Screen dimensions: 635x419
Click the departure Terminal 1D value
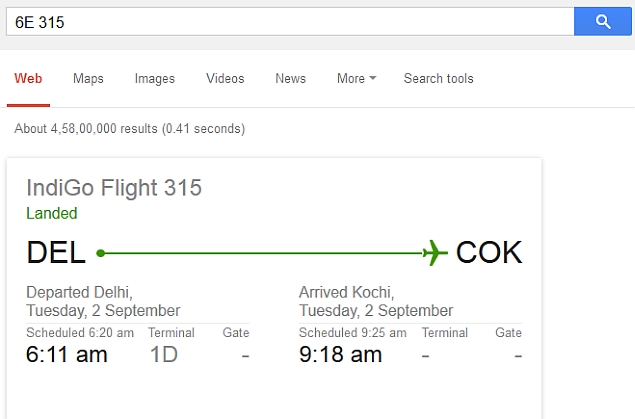(x=164, y=354)
